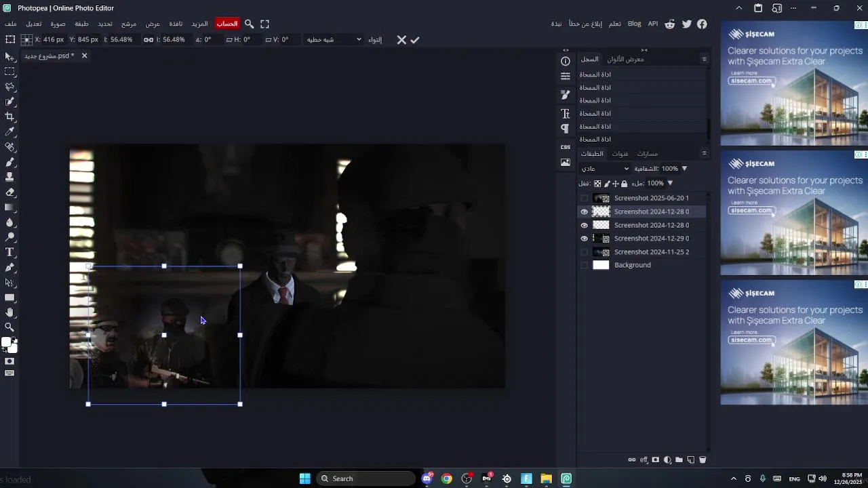This screenshot has height=488, width=868.
Task: Open File Explorer from the taskbar
Action: click(546, 479)
